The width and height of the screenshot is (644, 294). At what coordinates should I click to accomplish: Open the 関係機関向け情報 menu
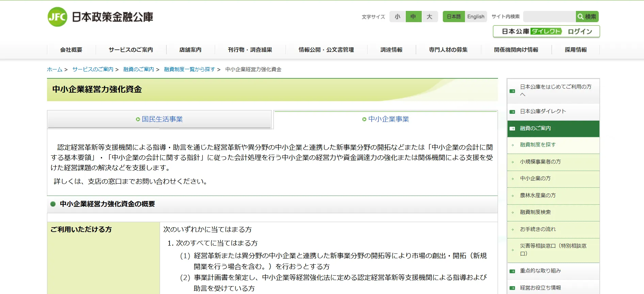(x=516, y=50)
